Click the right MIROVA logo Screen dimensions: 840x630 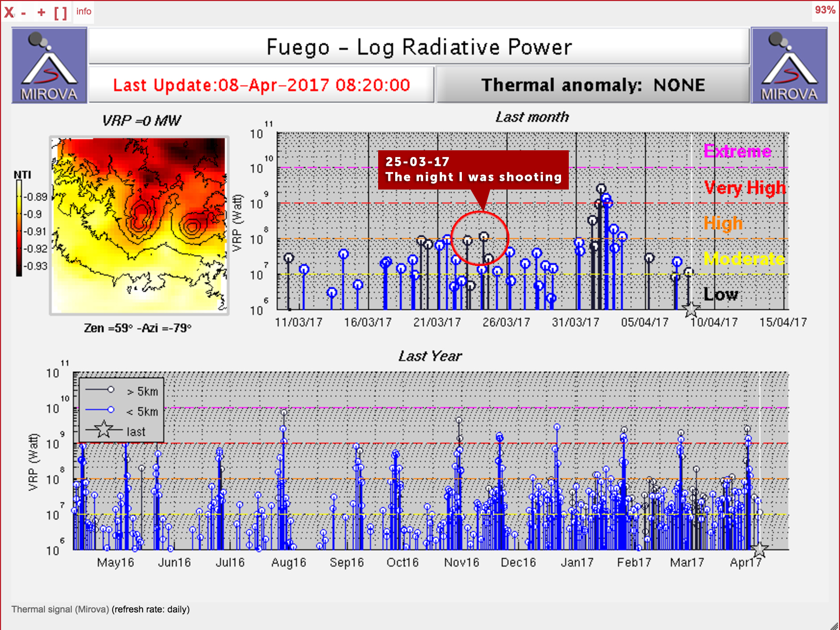[x=789, y=66]
